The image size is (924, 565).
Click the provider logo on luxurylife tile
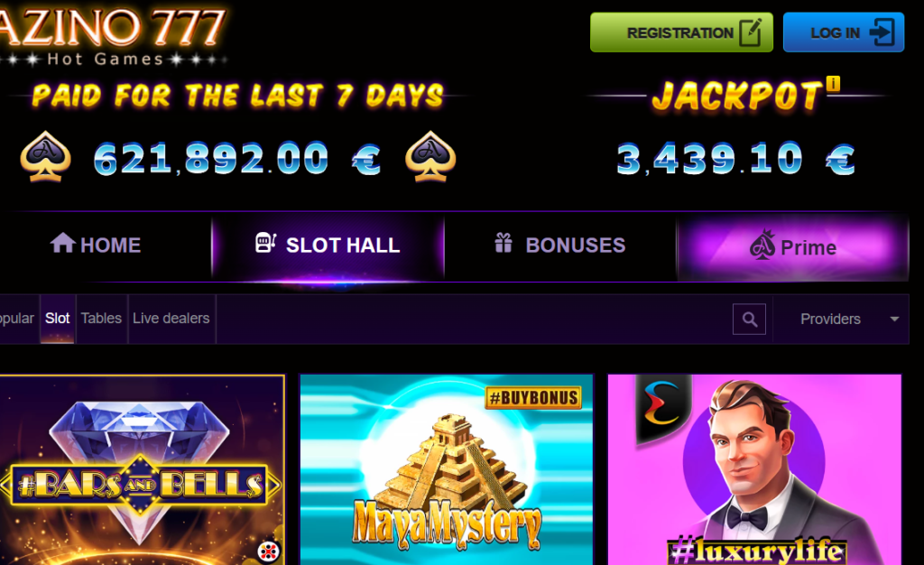pyautogui.click(x=663, y=406)
